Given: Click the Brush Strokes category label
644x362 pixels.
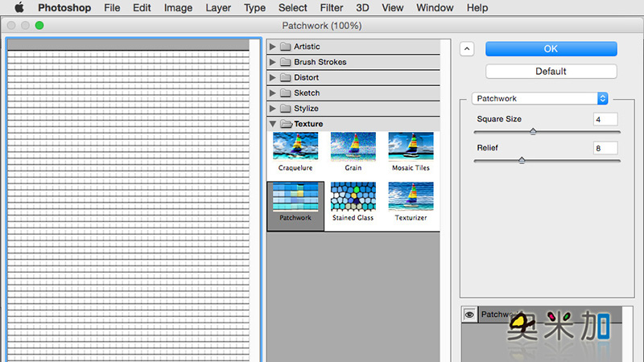Looking at the screenshot, I should click(x=320, y=62).
